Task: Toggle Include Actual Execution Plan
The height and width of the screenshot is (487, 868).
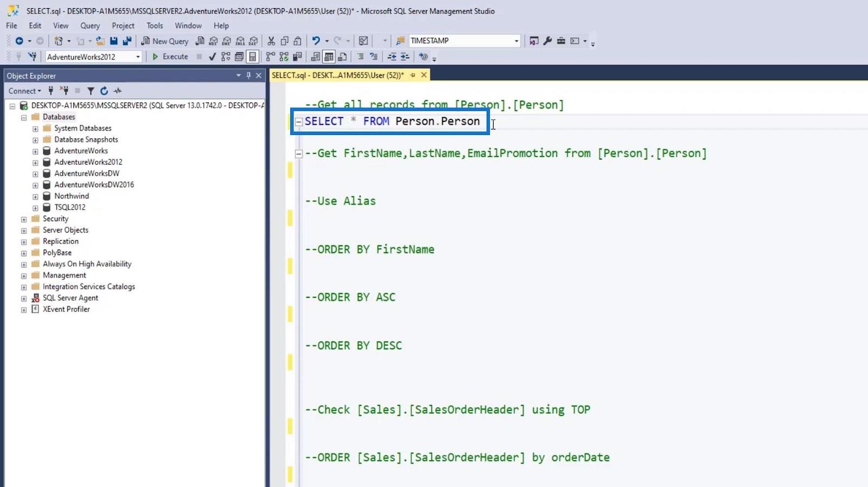Action: click(x=270, y=56)
